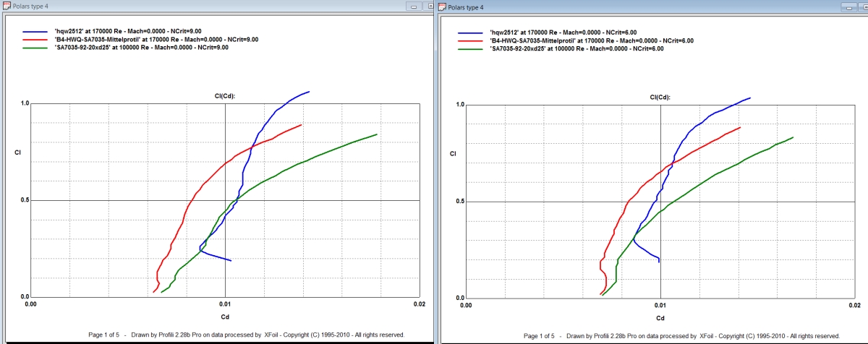Image resolution: width=868 pixels, height=344 pixels.
Task: Click the blue legend line for hqw2512 NCrit=9.00
Action: point(37,32)
